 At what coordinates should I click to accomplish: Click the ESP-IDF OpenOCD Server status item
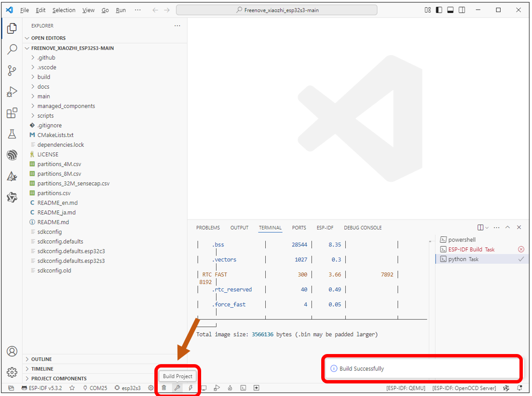point(464,388)
